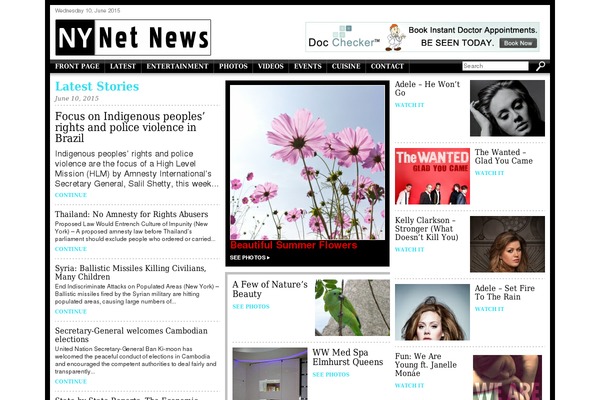
Task: Go to the Events section
Action: click(308, 66)
